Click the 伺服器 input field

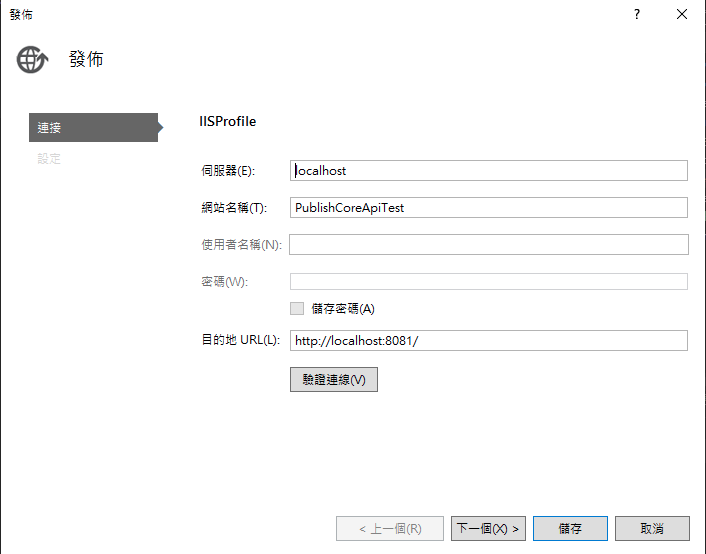pyautogui.click(x=489, y=171)
